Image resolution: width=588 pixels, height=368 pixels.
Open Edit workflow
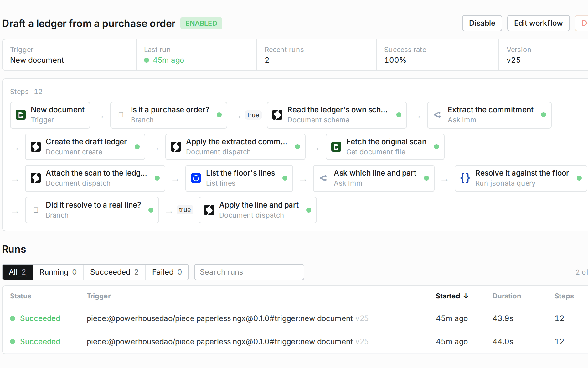coord(538,23)
